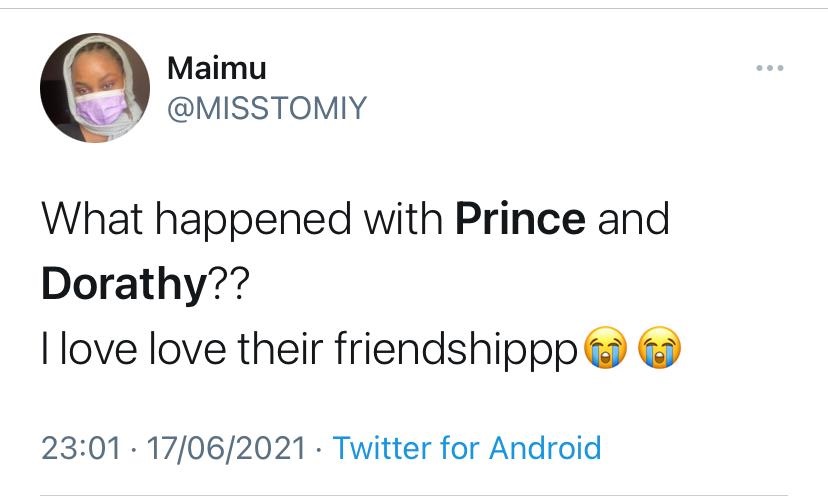Click the bold word Prince
828x497 pixels.
[520, 219]
